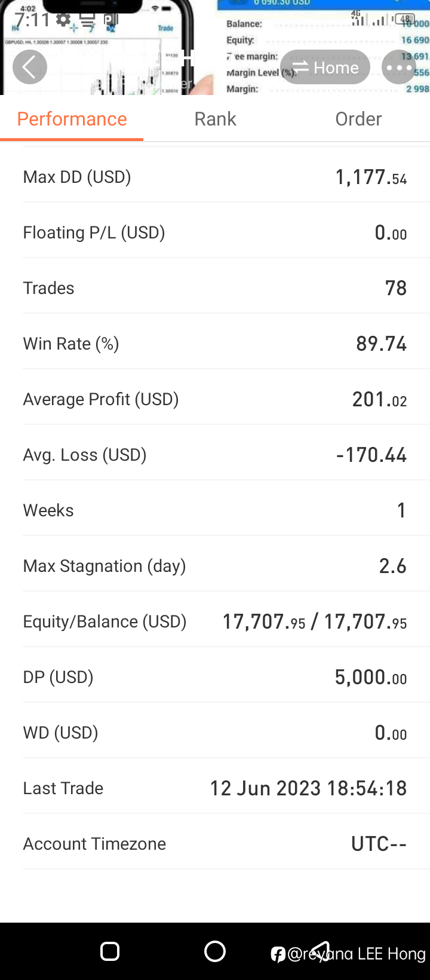Tap the Win Rate (%) value 89.74
Screen dimensions: 430x980
point(381,344)
